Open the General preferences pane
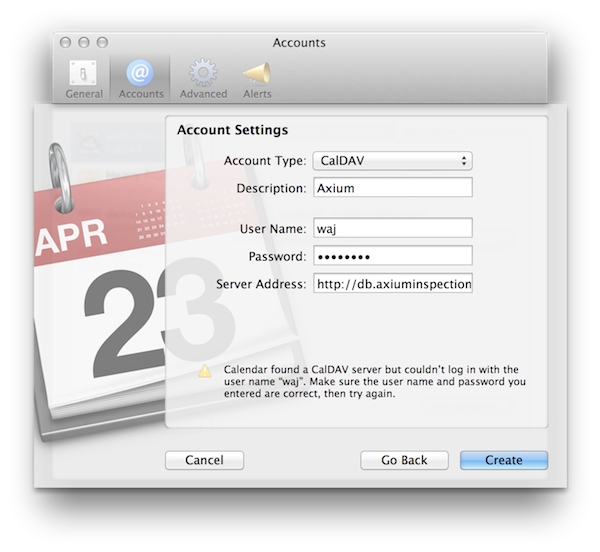The height and width of the screenshot is (552, 600). click(84, 79)
